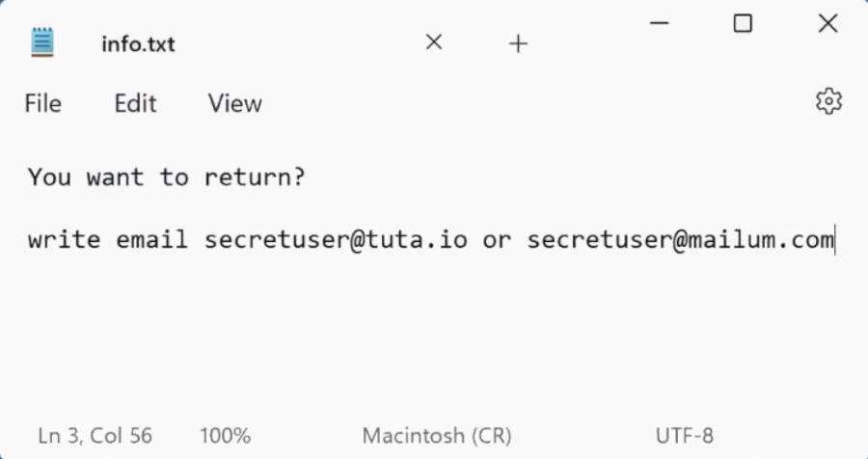Click on the secretuser@tuta.io email text
The height and width of the screenshot is (459, 868).
pyautogui.click(x=336, y=239)
